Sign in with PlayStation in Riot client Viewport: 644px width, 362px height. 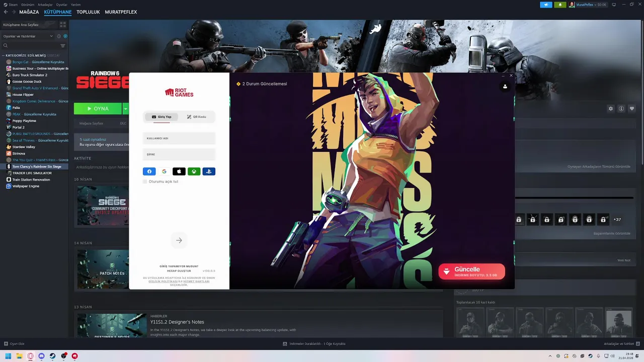click(209, 171)
